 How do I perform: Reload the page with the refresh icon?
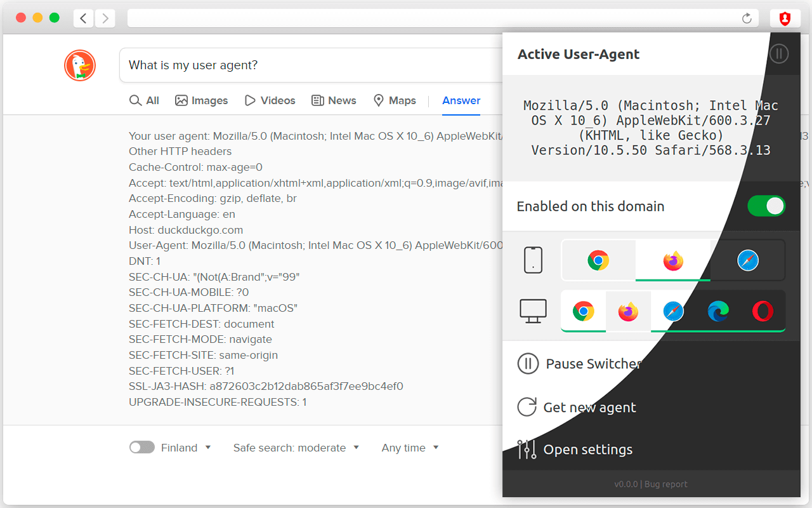click(747, 18)
